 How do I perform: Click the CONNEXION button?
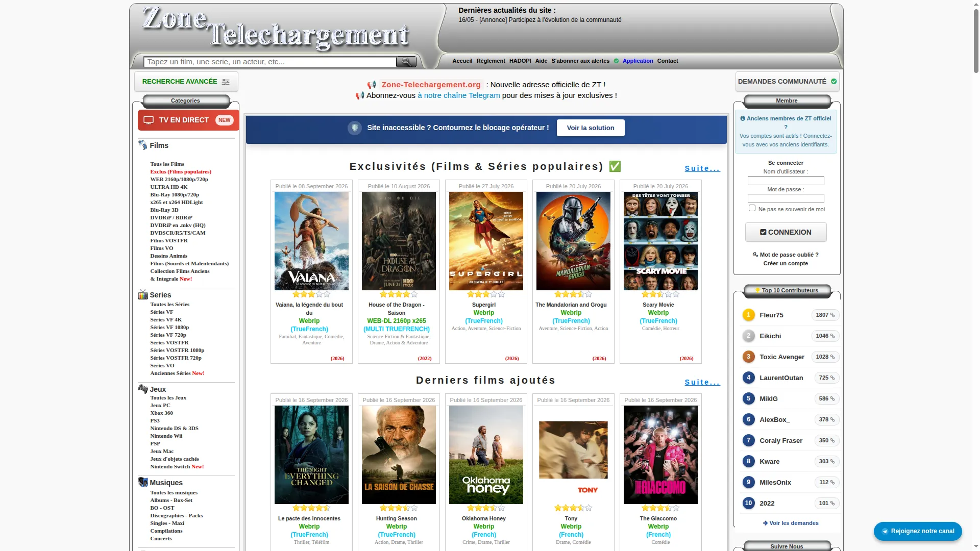786,232
